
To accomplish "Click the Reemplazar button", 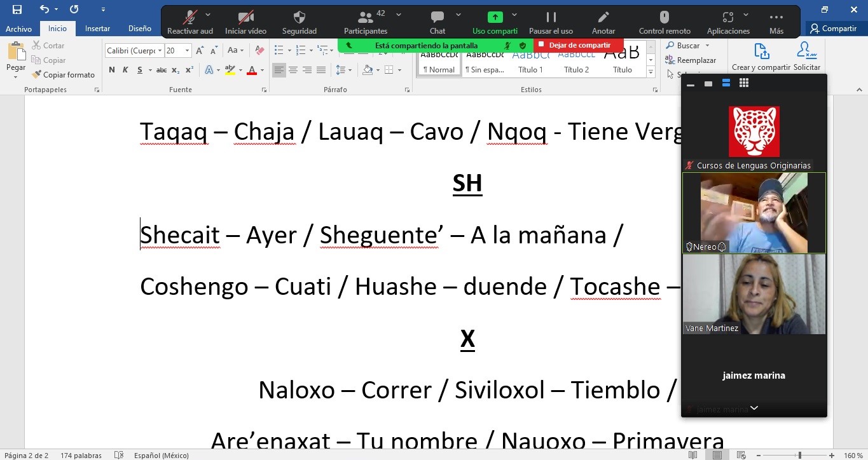I will 691,60.
